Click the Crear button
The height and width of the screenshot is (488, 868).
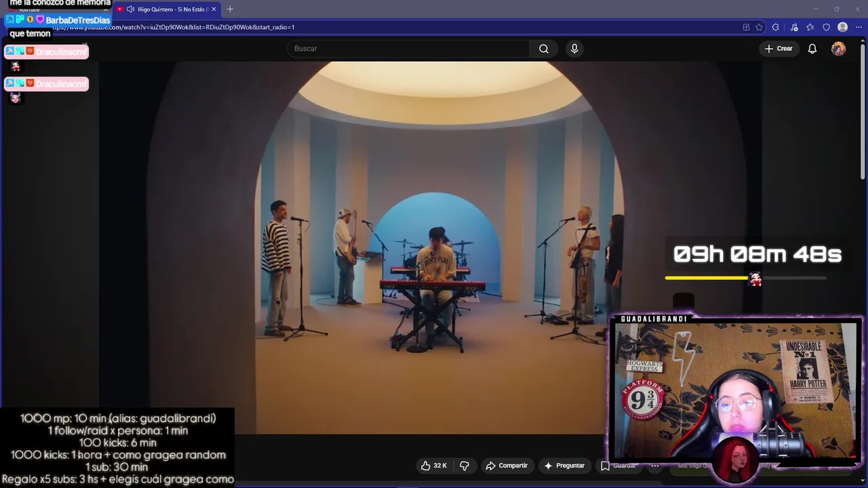pyautogui.click(x=778, y=49)
